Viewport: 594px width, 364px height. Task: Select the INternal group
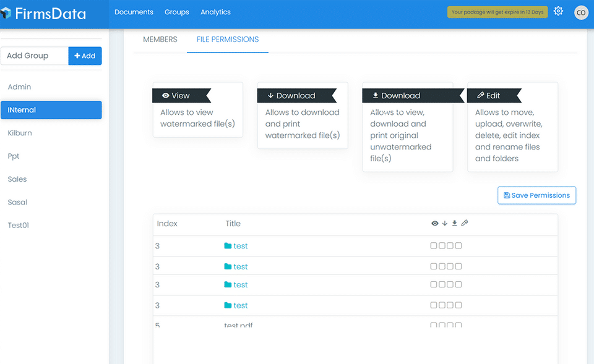[51, 110]
